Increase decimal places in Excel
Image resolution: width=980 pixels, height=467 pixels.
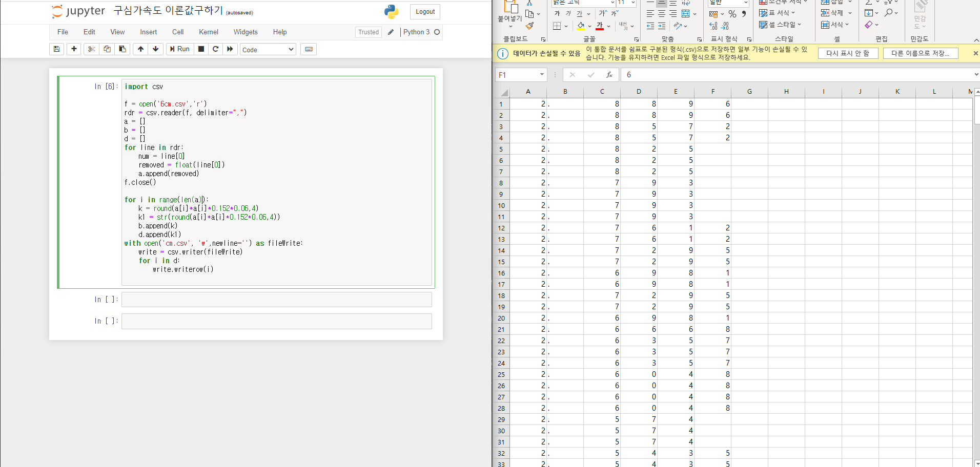click(713, 26)
